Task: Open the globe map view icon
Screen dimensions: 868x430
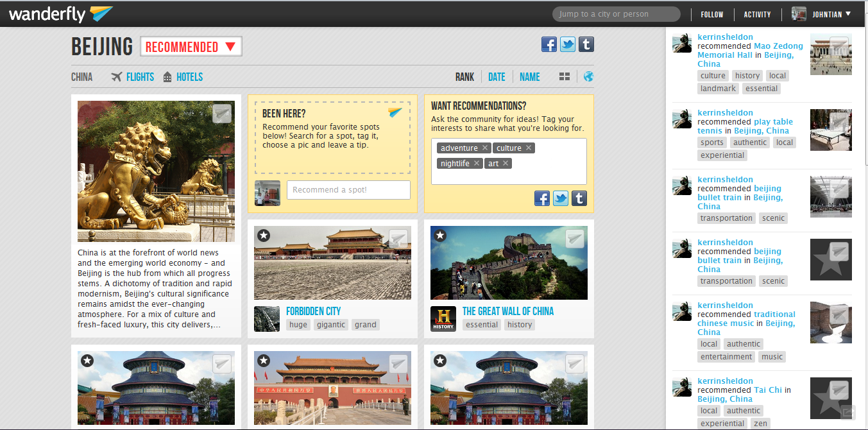Action: pyautogui.click(x=588, y=77)
